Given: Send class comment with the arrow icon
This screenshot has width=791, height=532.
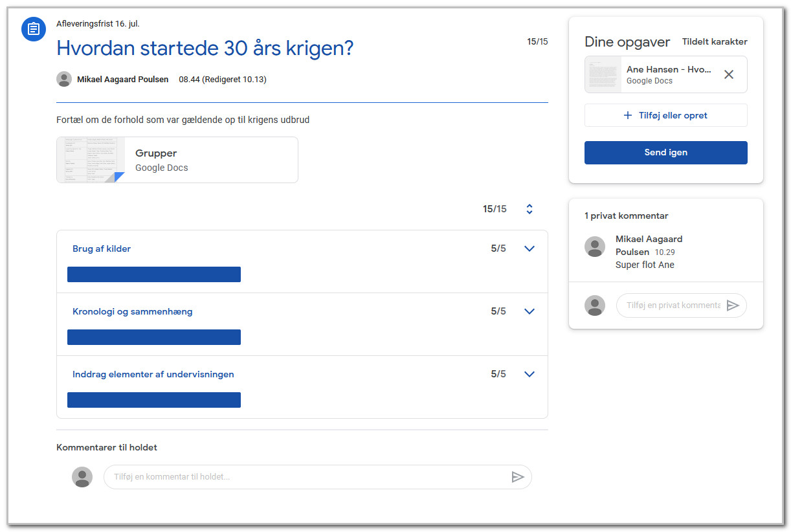Looking at the screenshot, I should (518, 477).
